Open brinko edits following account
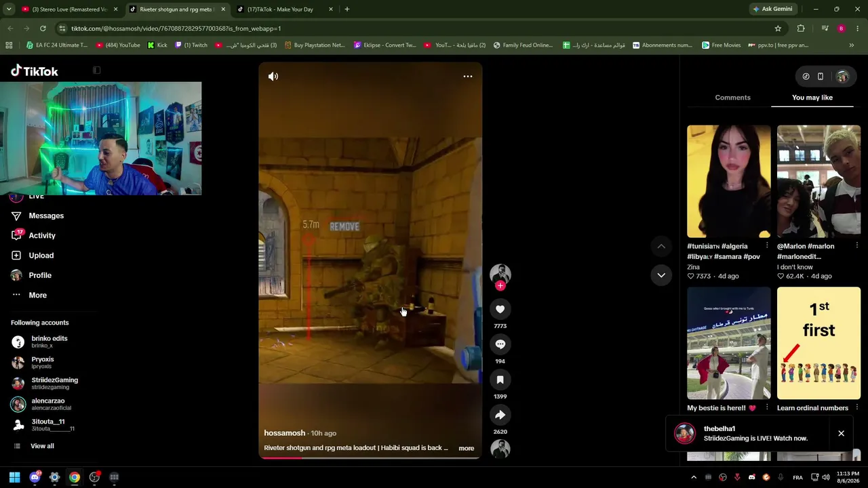 click(49, 342)
